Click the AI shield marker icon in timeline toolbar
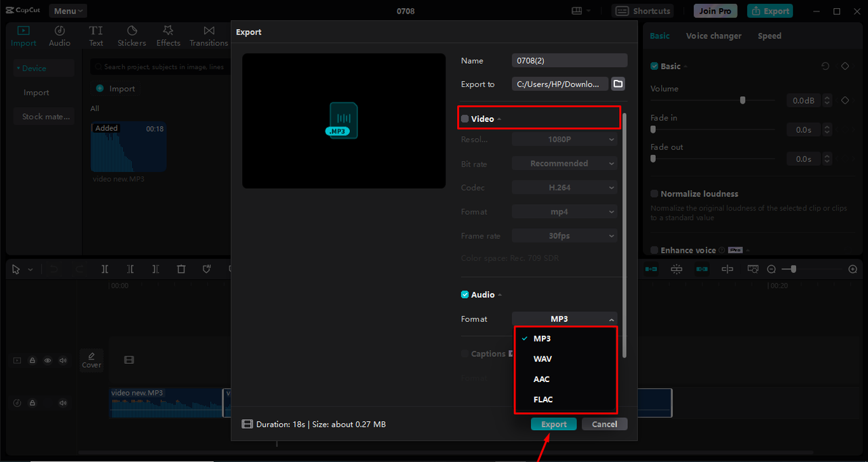 pos(207,269)
